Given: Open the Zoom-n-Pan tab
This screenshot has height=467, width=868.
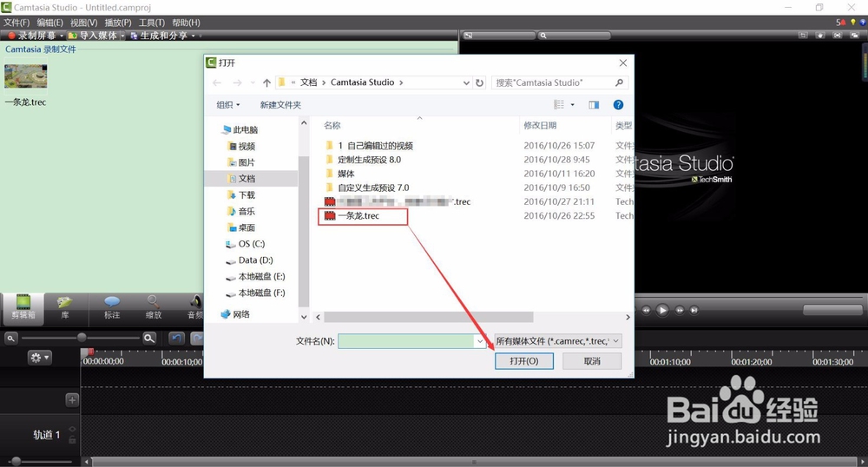Looking at the screenshot, I should [154, 308].
